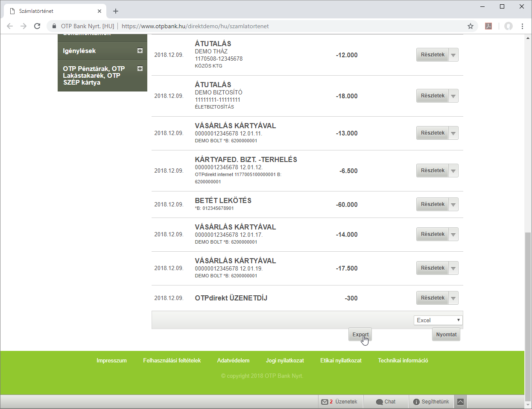This screenshot has height=409, width=532.
Task: Click the Nyomtat print button
Action: pos(446,335)
